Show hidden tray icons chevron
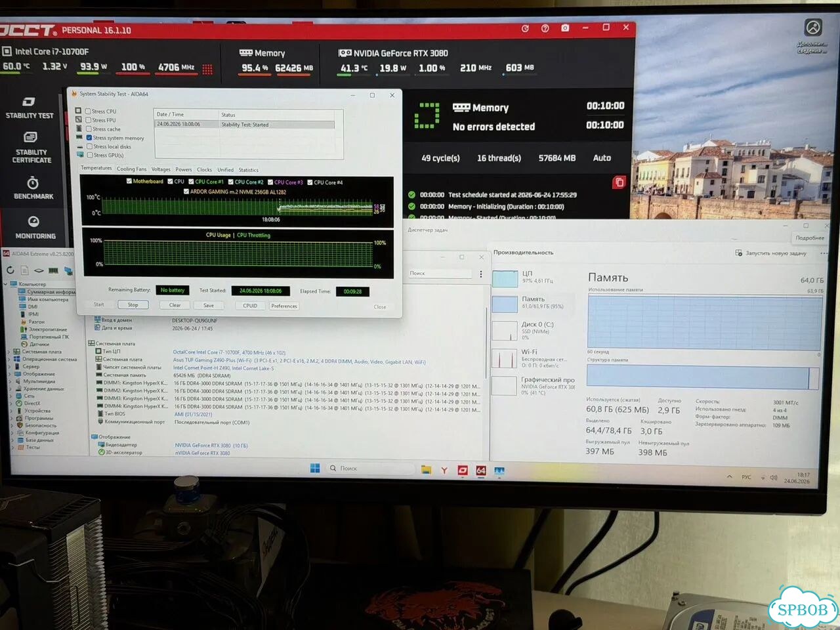This screenshot has width=840, height=630. click(x=729, y=476)
